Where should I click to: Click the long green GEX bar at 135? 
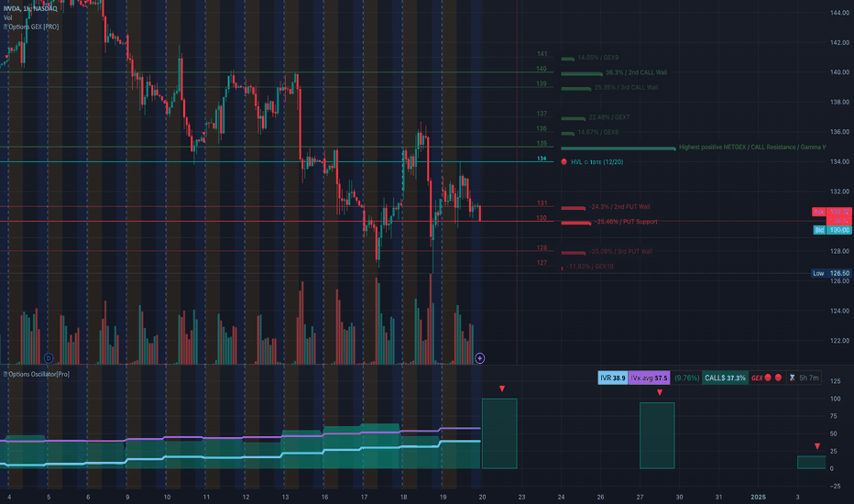619,148
